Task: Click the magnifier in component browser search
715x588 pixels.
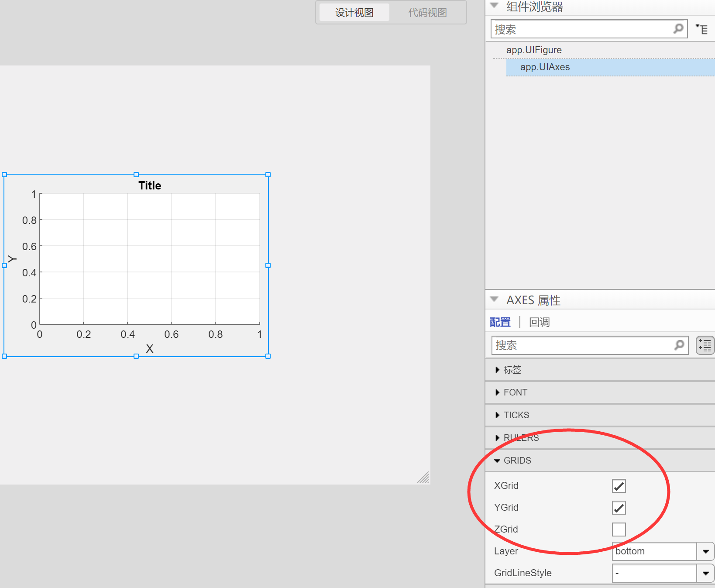Action: 678,29
